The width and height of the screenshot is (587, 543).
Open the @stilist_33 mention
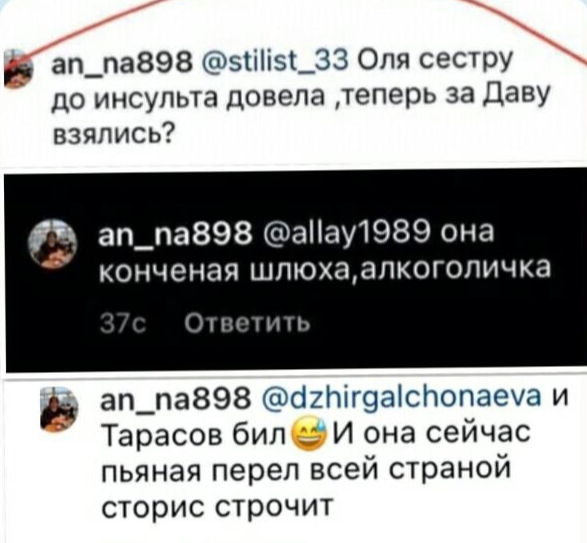274,60
